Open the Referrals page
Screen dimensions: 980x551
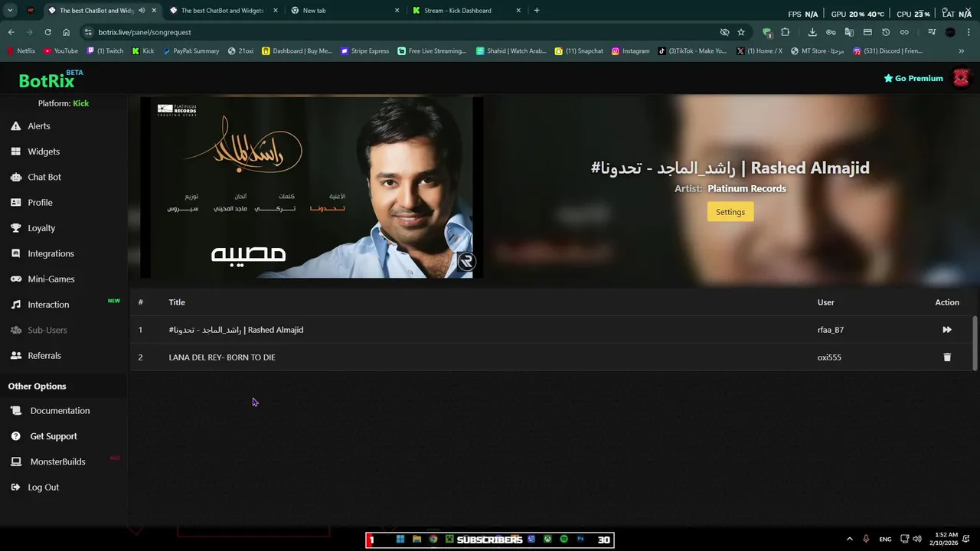[44, 356]
